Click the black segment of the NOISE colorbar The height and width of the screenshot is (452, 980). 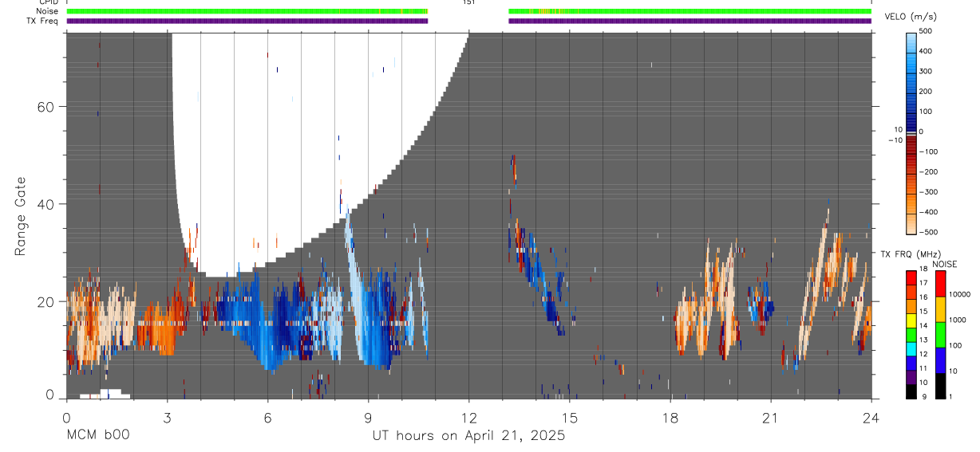point(940,386)
